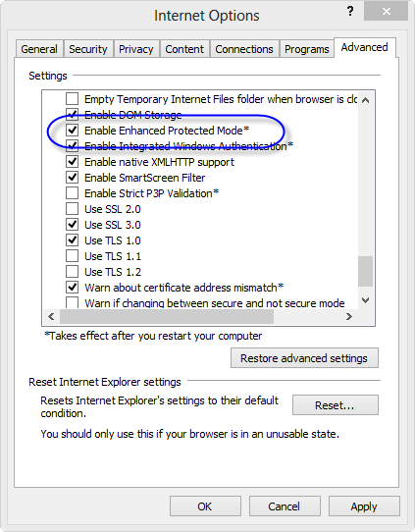Image resolution: width=415 pixels, height=532 pixels.
Task: Enable the Use TLS 1.2 checkbox
Action: [73, 272]
